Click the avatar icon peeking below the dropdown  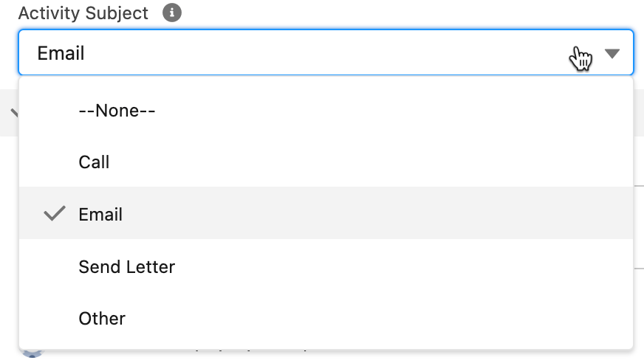(32, 353)
